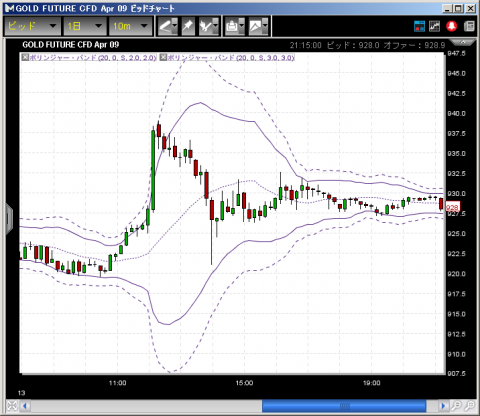480x416 pixels.
Task: Minimize the GOLD FUTURE chart window
Action: click(x=447, y=9)
